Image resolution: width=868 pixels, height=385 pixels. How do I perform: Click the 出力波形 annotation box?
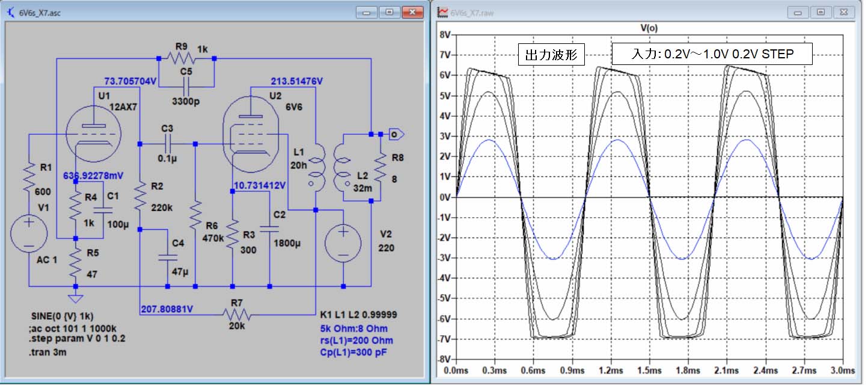tap(551, 55)
